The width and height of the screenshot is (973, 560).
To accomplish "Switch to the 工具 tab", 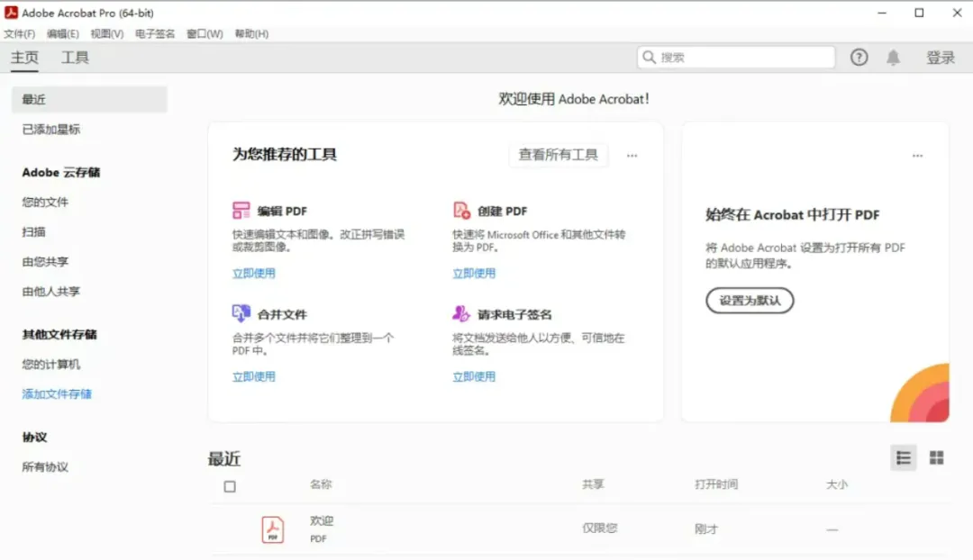I will pos(75,58).
